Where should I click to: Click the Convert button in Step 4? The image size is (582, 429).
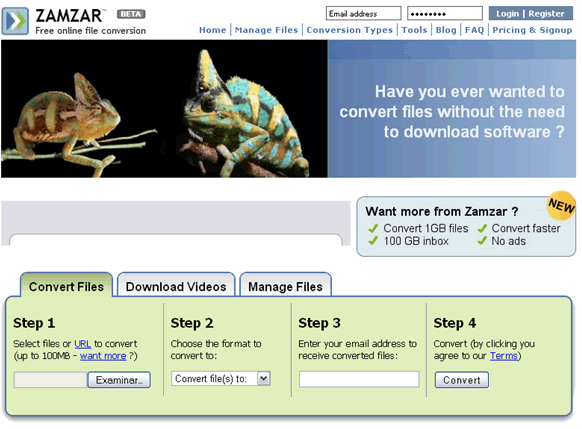[462, 380]
